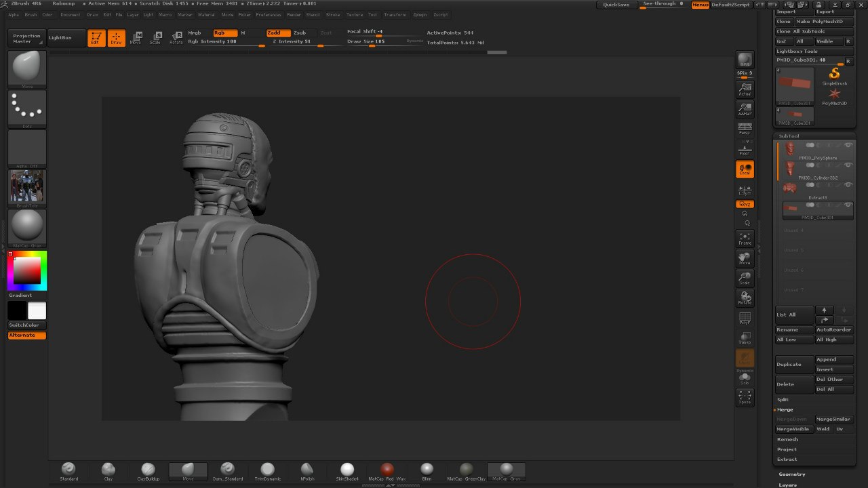Enable Edit mode button
The width and height of the screenshot is (868, 488).
click(96, 38)
